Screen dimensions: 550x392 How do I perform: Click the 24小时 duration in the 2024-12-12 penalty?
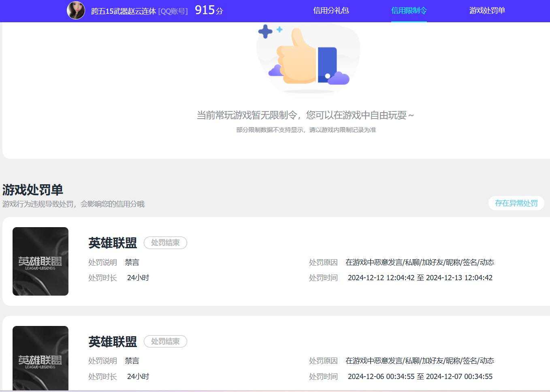point(138,278)
